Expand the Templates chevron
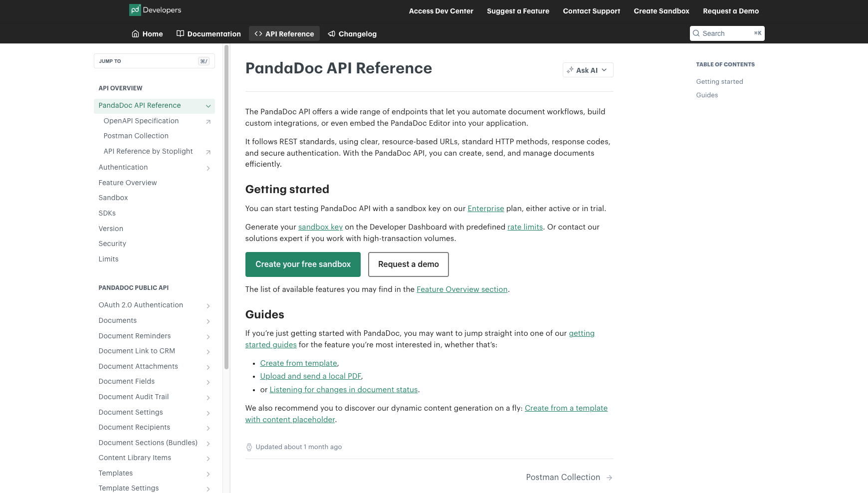Viewport: 868px width, 493px height. pyautogui.click(x=209, y=474)
